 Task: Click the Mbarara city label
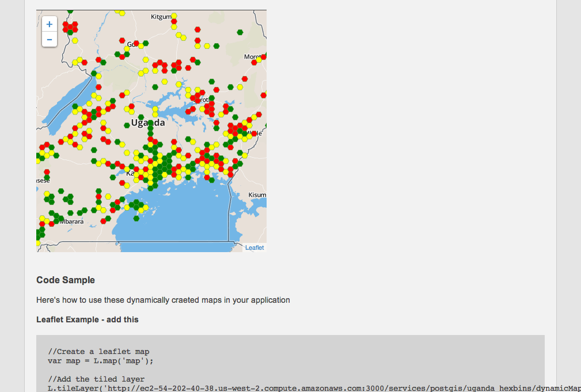(x=71, y=222)
